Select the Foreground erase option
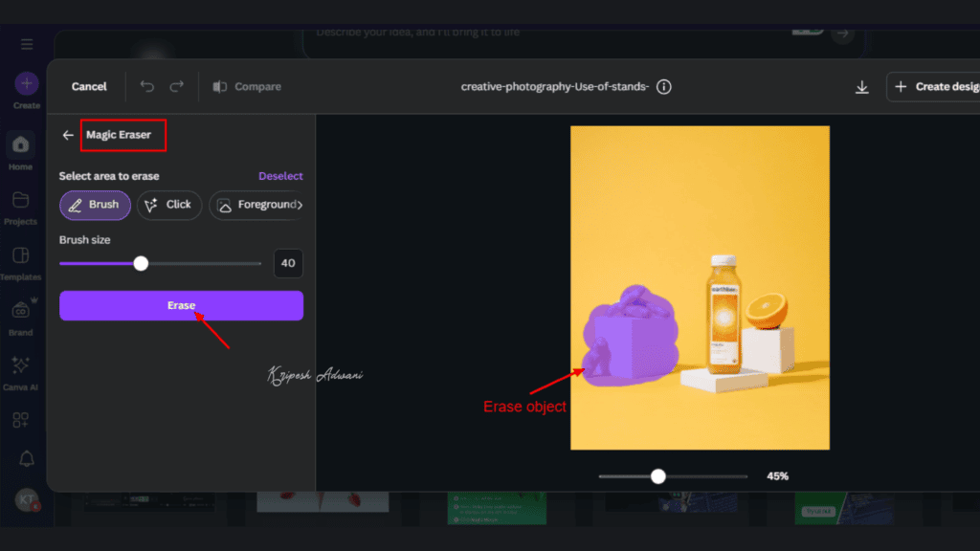Screen dimensions: 980x551 (x=256, y=205)
